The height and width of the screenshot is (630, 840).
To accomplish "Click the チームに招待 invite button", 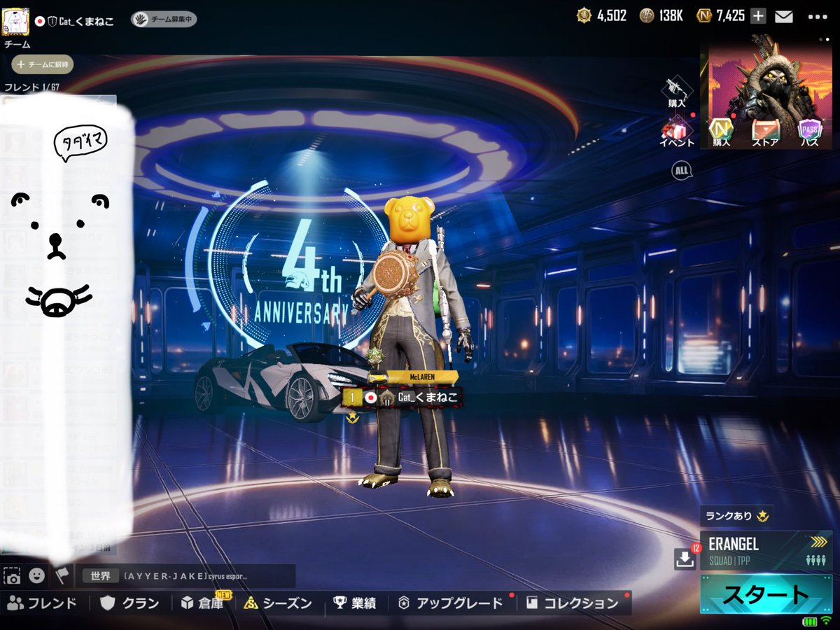I will (x=43, y=64).
